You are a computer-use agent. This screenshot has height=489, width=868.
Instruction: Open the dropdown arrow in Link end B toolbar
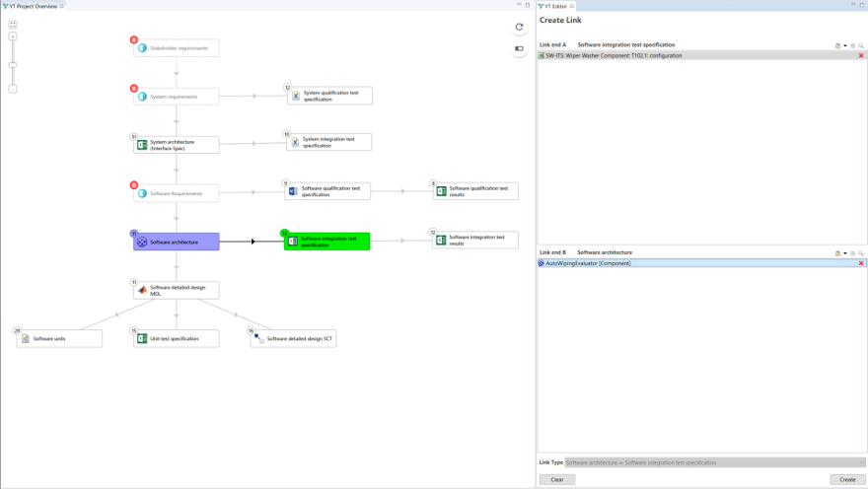[x=844, y=253]
